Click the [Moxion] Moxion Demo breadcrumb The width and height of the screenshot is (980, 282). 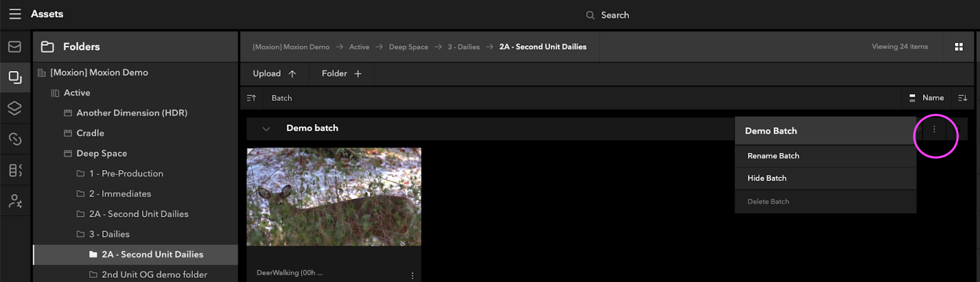click(x=291, y=47)
